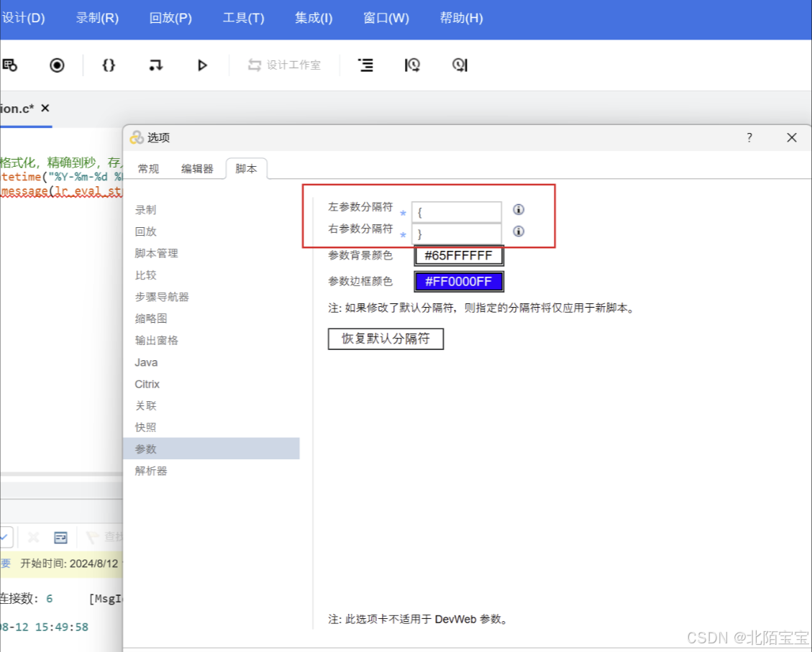Click 恢复默认分隔符 button
The image size is (812, 652).
[386, 339]
